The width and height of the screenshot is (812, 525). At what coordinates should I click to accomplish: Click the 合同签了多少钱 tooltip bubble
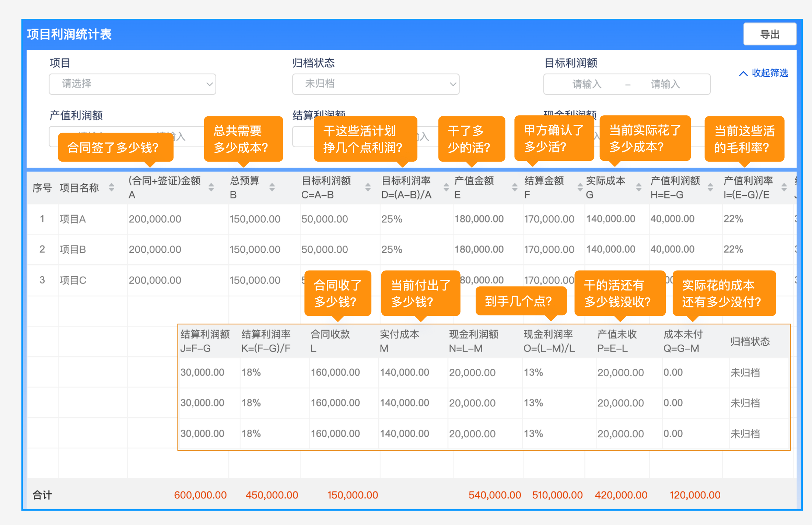tap(115, 147)
